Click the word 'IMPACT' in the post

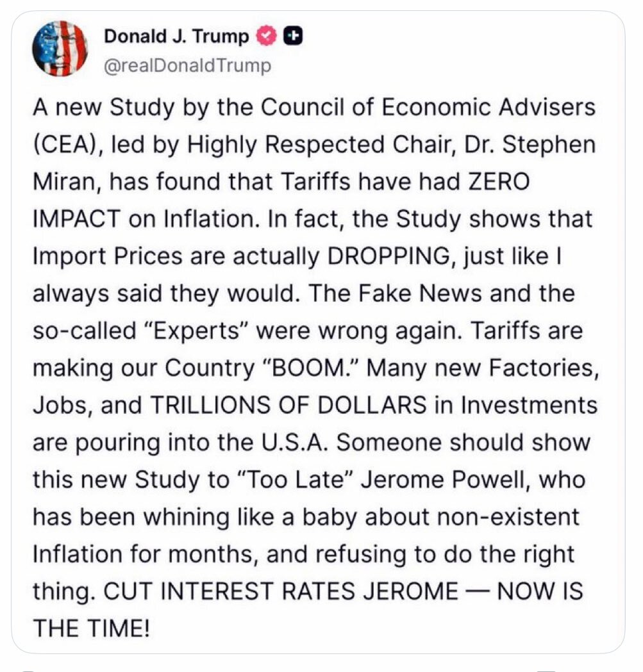click(77, 219)
